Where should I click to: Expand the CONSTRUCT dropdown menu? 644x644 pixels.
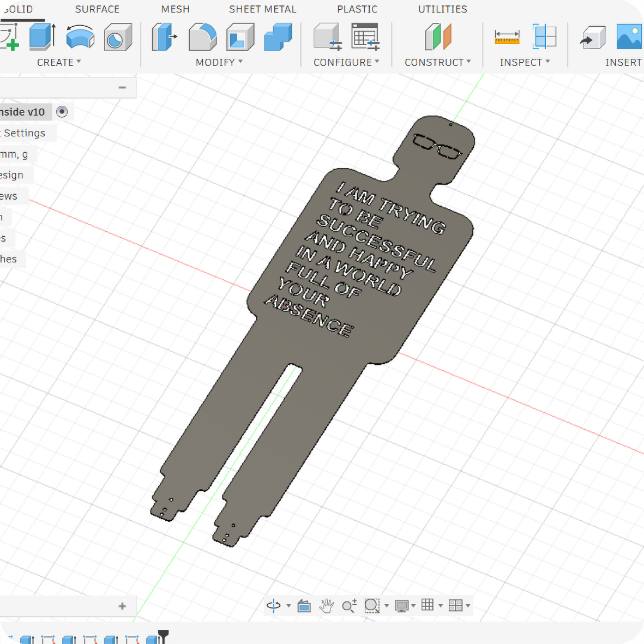[437, 62]
